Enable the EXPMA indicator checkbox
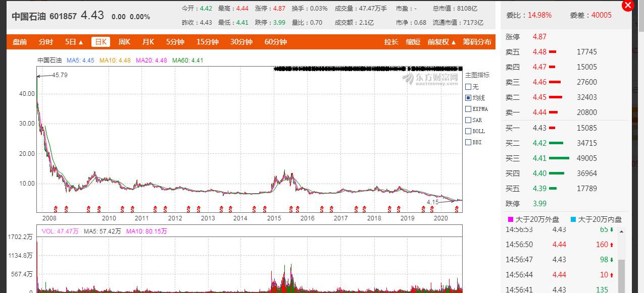The height and width of the screenshot is (293, 644). (468, 109)
